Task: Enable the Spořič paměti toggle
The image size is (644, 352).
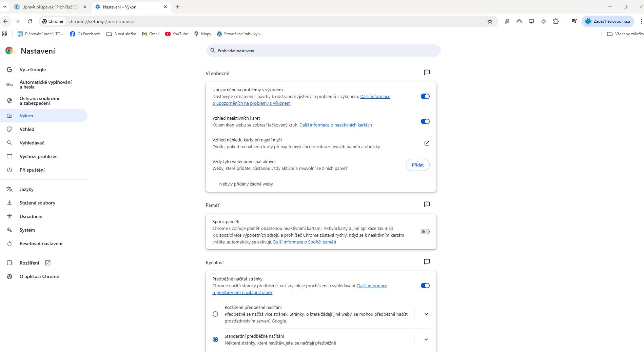Action: tap(425, 232)
